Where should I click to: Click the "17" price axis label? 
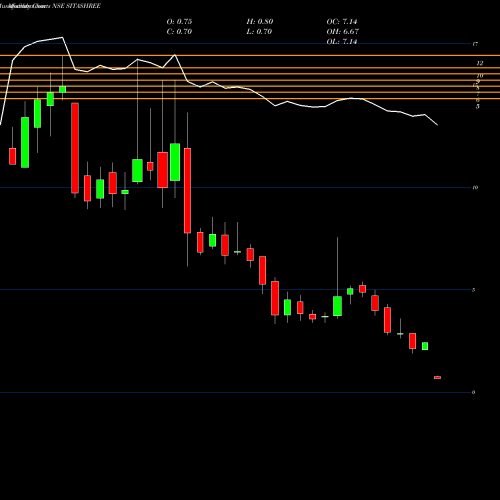point(475,44)
